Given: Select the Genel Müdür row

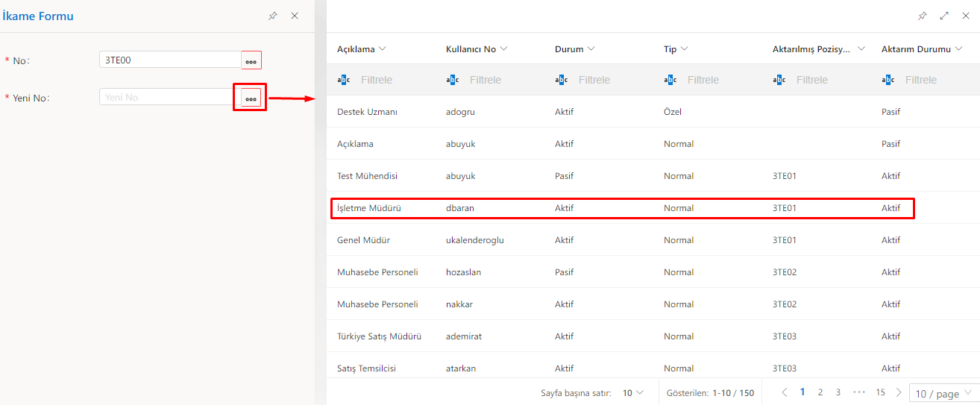Looking at the screenshot, I should tap(622, 240).
